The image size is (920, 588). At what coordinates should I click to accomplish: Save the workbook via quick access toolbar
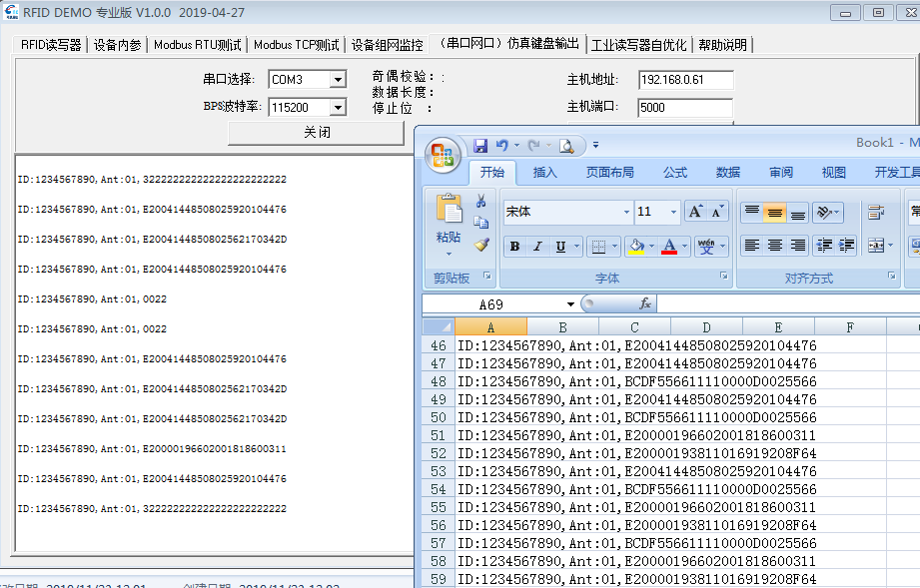pyautogui.click(x=480, y=146)
